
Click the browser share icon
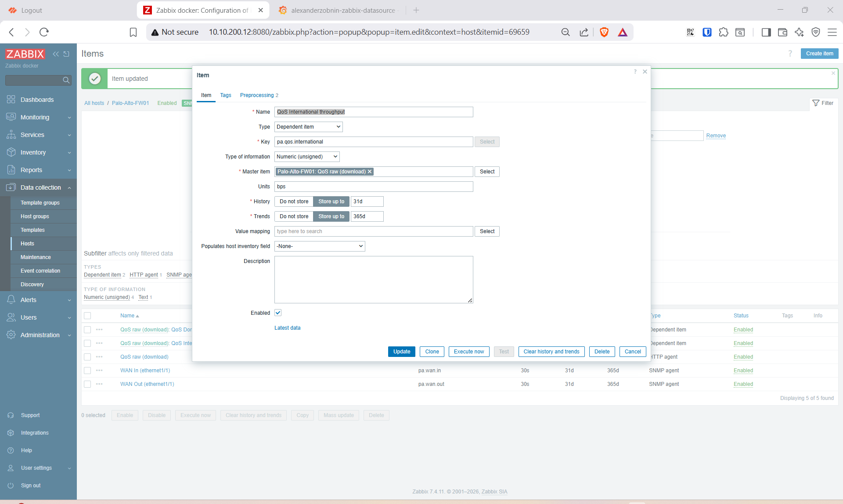click(584, 32)
